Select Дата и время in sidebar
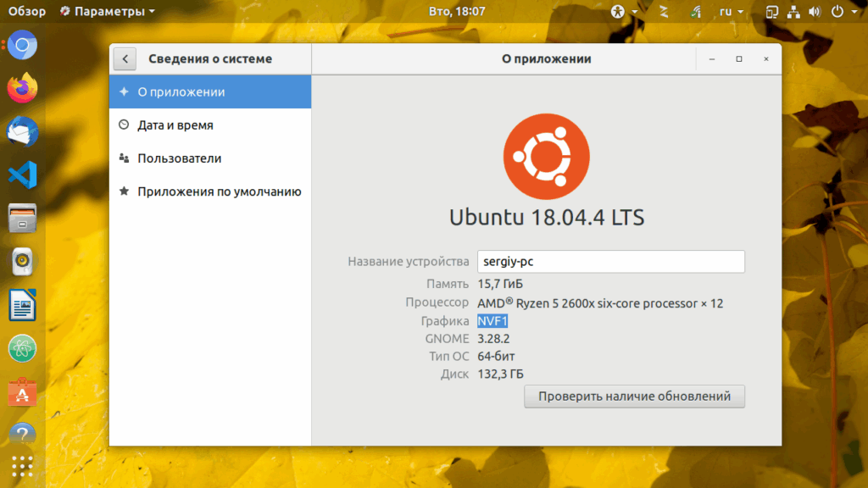The image size is (868, 488). click(x=210, y=125)
